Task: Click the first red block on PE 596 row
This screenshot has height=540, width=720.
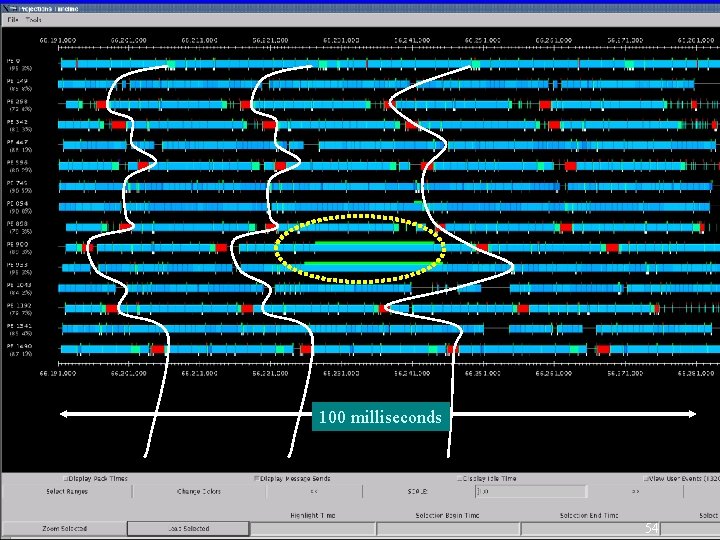Action: [x=143, y=165]
